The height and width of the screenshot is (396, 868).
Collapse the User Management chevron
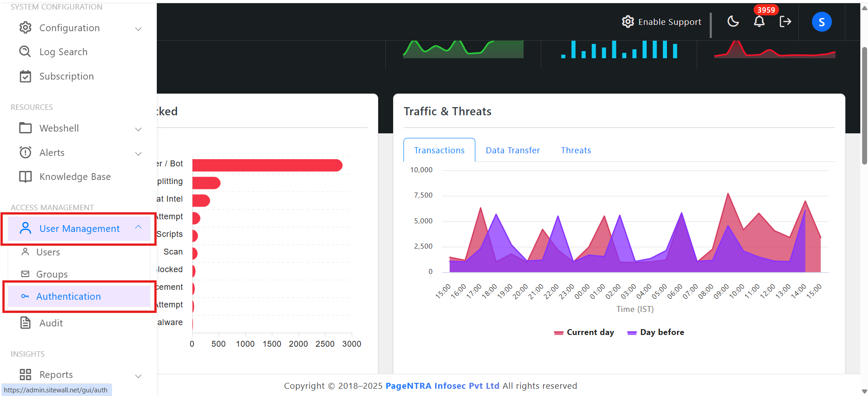(139, 227)
